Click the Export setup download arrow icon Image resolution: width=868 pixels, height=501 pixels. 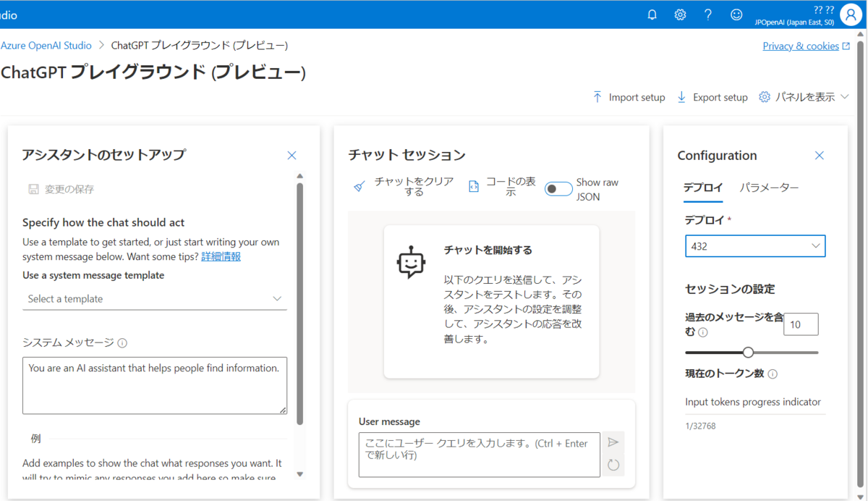tap(681, 97)
